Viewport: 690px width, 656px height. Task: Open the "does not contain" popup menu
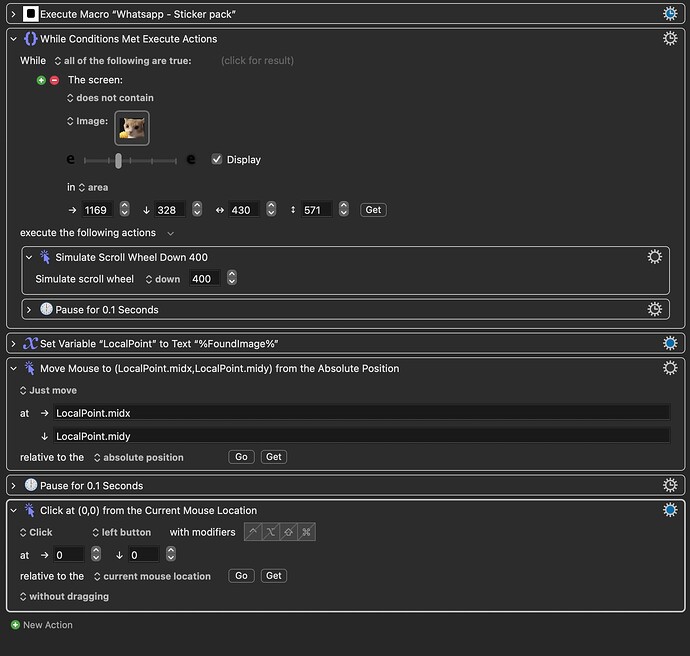(x=110, y=98)
